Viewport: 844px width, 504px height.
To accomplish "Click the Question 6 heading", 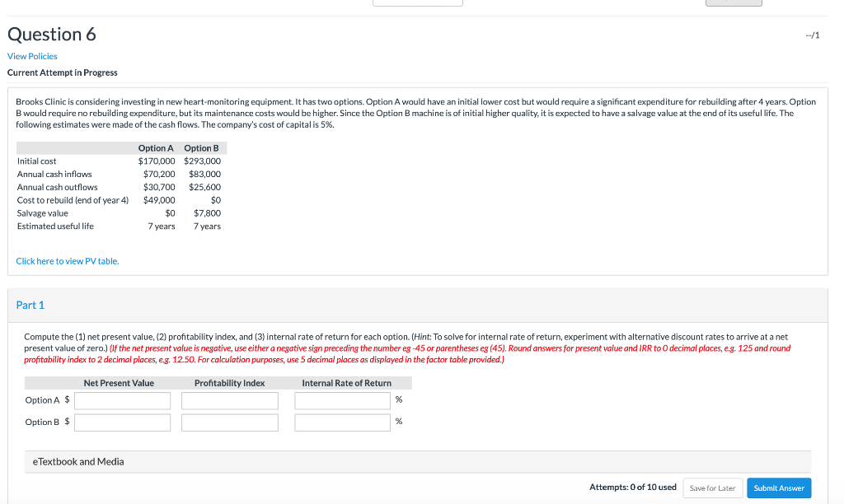I will coord(51,35).
